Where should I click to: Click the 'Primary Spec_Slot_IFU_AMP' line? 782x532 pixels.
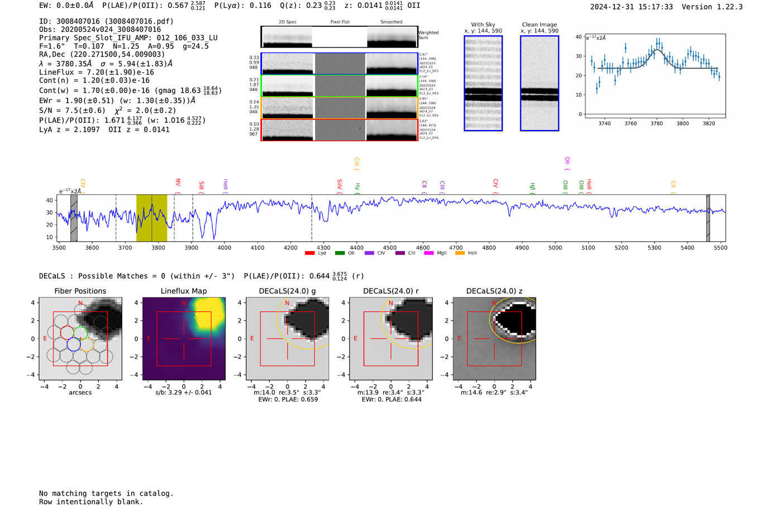pyautogui.click(x=128, y=38)
